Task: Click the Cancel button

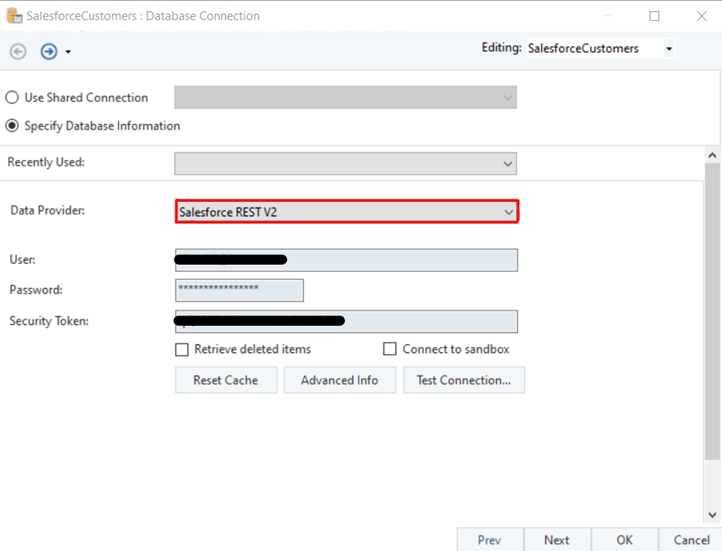Action: point(691,540)
